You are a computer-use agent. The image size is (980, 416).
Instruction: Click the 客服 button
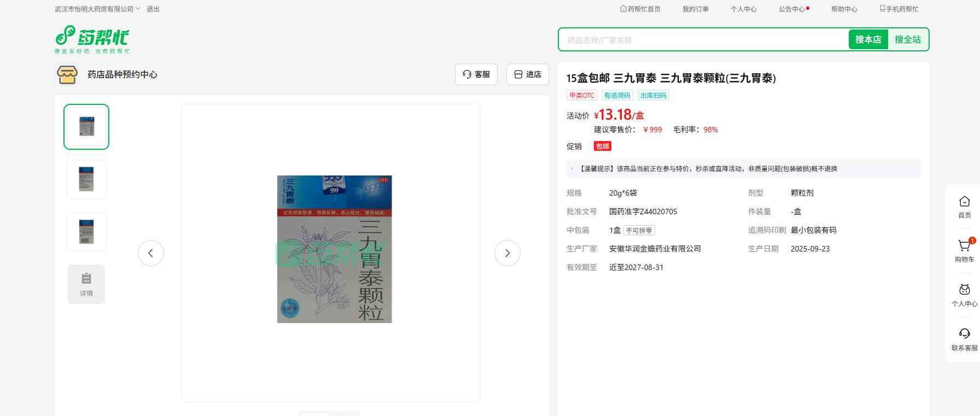(476, 74)
